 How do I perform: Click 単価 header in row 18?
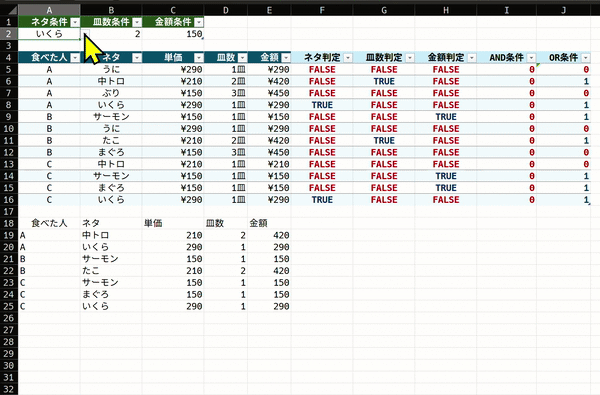tap(173, 224)
